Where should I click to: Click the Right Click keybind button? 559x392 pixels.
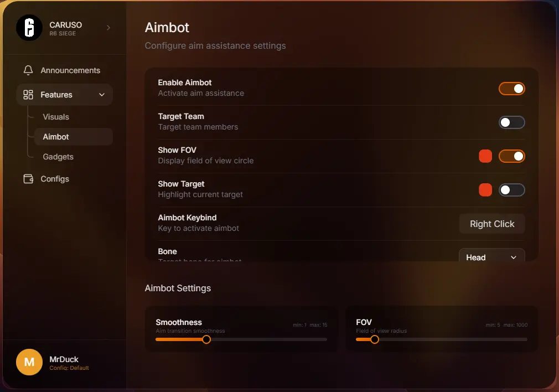(x=492, y=224)
